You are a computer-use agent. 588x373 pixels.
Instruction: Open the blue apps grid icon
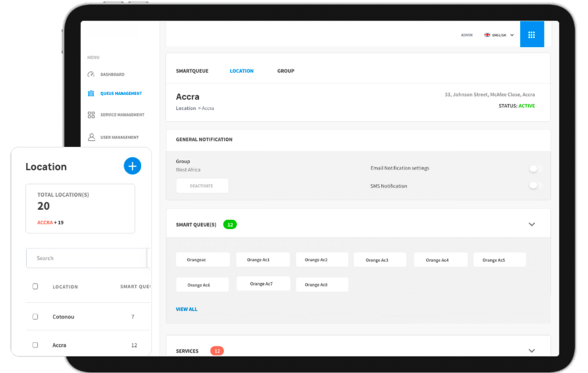tap(531, 35)
